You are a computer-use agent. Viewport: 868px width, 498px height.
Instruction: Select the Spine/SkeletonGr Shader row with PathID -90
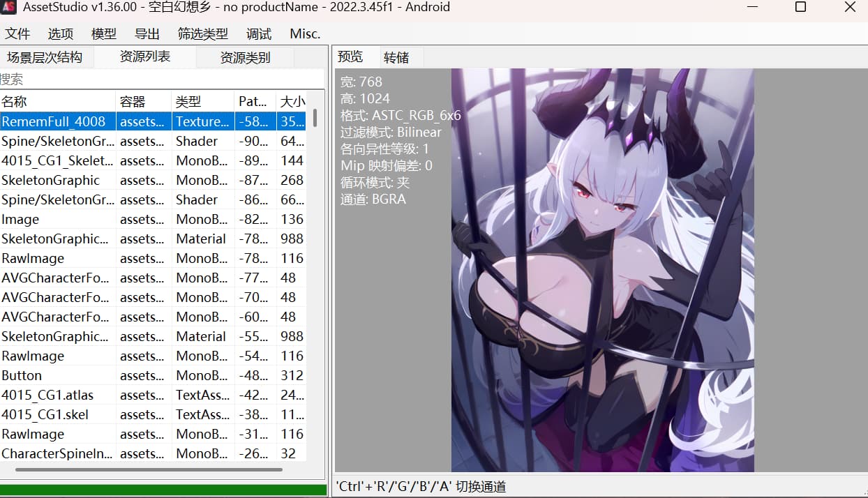[154, 141]
